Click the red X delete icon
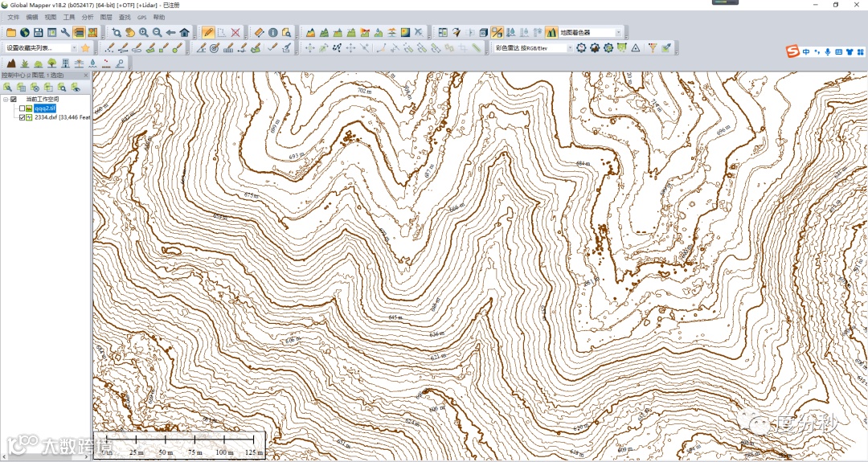 click(x=235, y=33)
